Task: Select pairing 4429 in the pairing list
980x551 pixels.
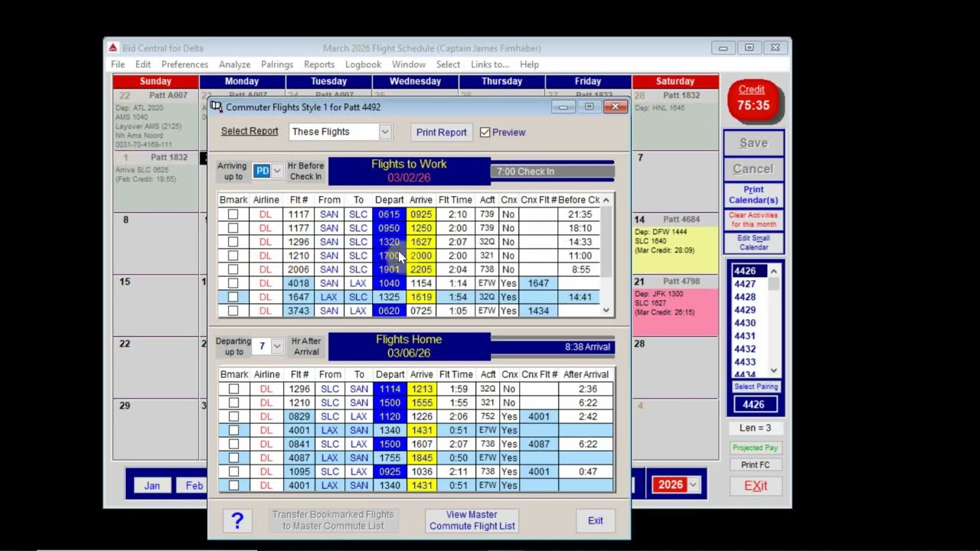Action: pos(745,310)
